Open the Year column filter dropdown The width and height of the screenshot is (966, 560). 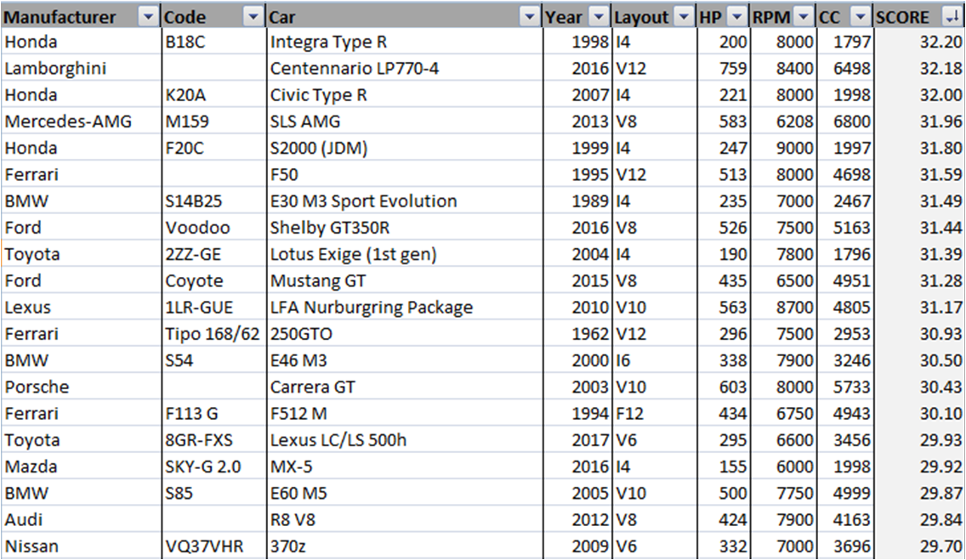[x=599, y=17]
